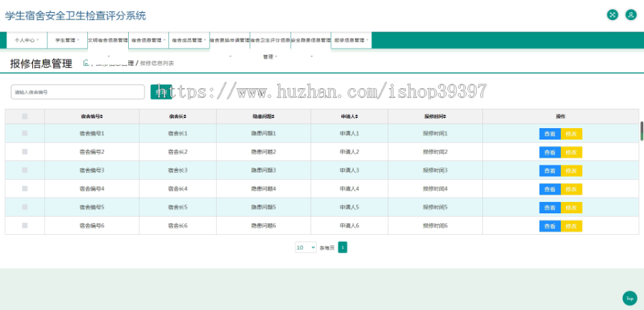Image resolution: width=644 pixels, height=310 pixels.
Task: Click 修改 for 宿舍编号4
Action: 571,189
